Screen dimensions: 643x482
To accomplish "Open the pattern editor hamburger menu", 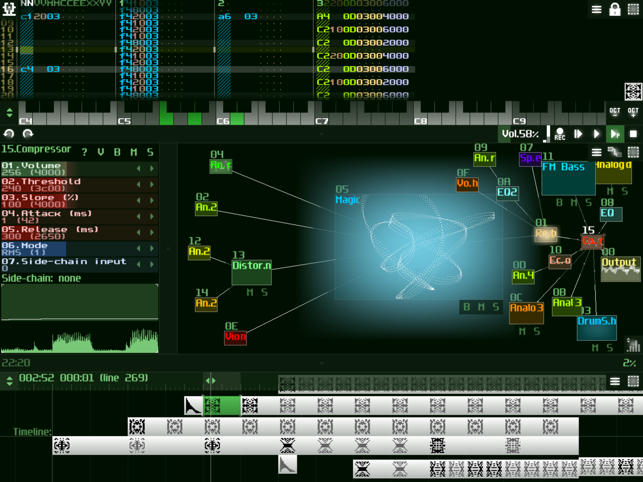I will [x=597, y=9].
